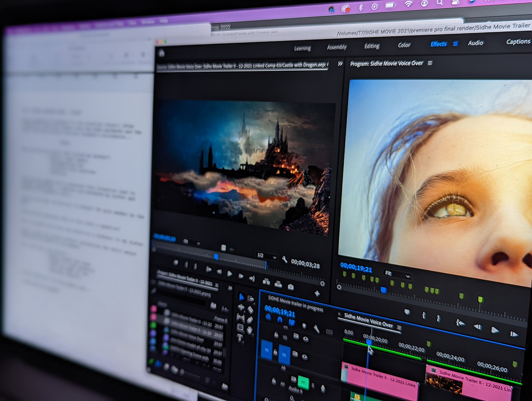Select the Selection arrow tool
This screenshot has height=401, width=532.
tap(241, 297)
